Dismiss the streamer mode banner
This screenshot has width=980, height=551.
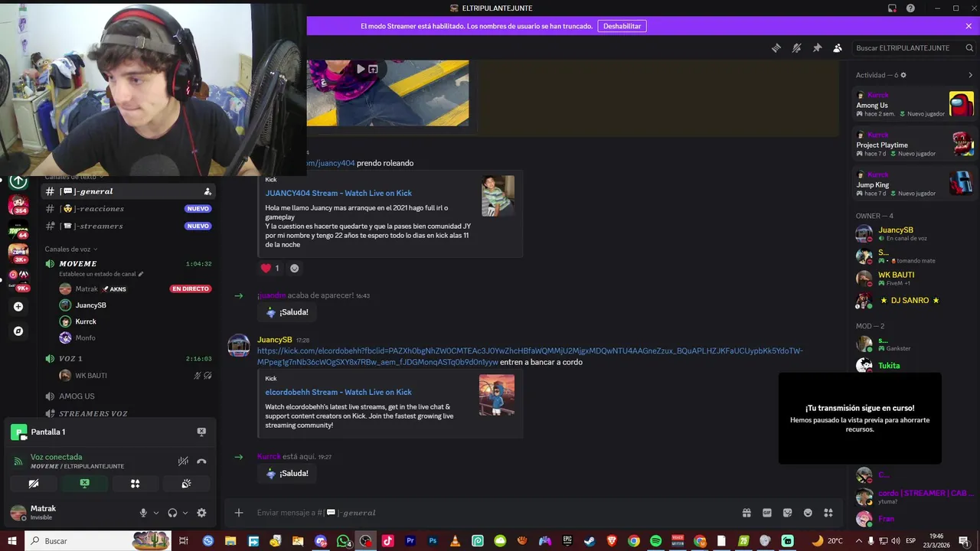969,26
